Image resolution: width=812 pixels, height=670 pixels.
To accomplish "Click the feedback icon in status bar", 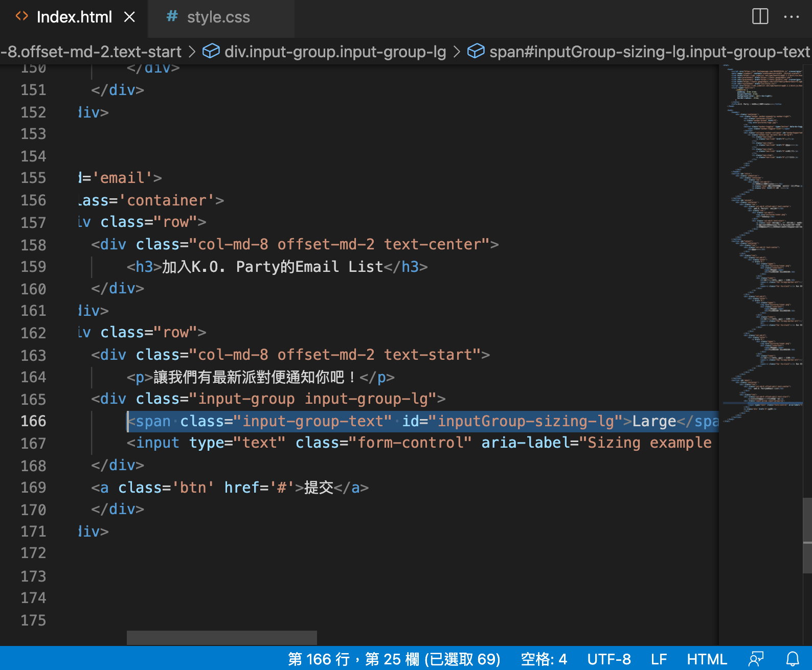I will pyautogui.click(x=756, y=659).
